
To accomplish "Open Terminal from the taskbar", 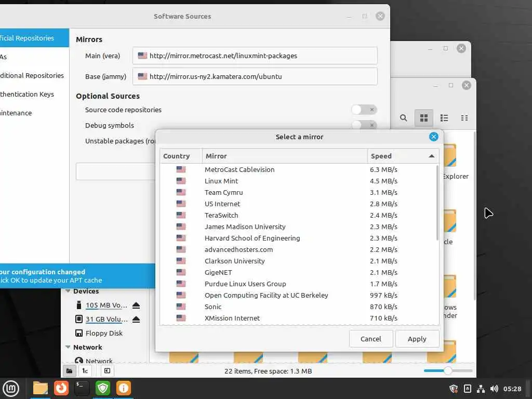I will click(82, 388).
